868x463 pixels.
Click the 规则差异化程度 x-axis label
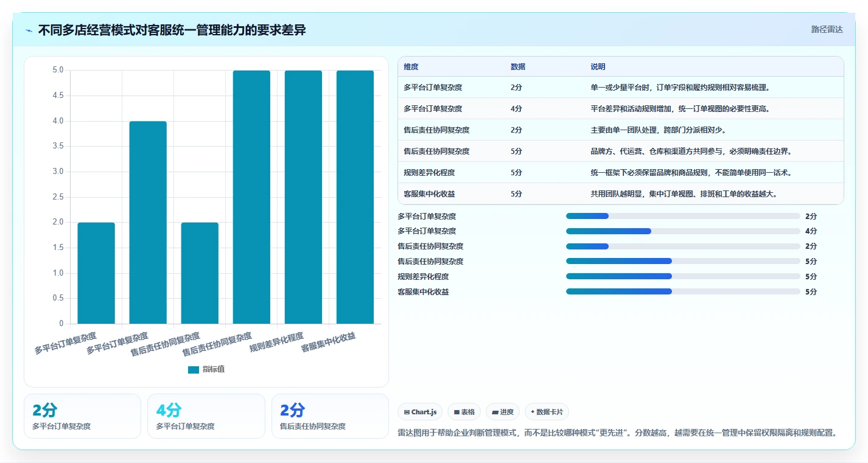point(277,343)
